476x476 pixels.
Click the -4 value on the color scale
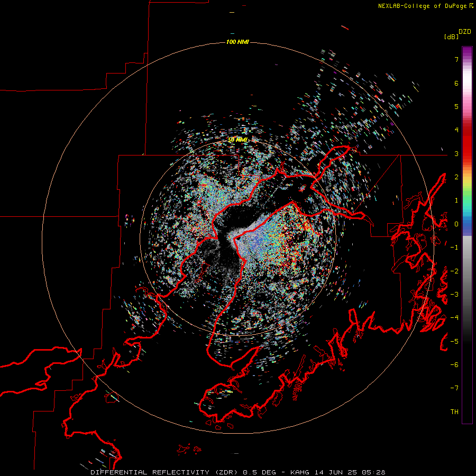(x=454, y=318)
